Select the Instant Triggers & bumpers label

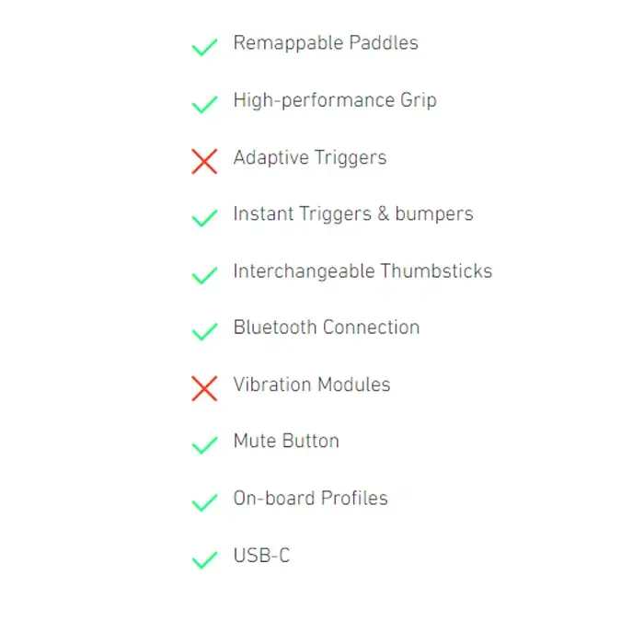click(353, 214)
